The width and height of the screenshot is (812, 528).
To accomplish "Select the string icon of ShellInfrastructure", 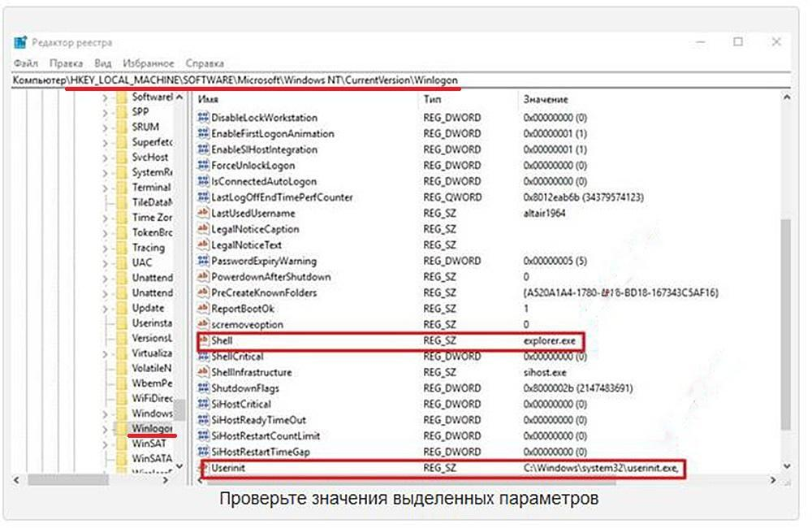I will click(x=203, y=372).
